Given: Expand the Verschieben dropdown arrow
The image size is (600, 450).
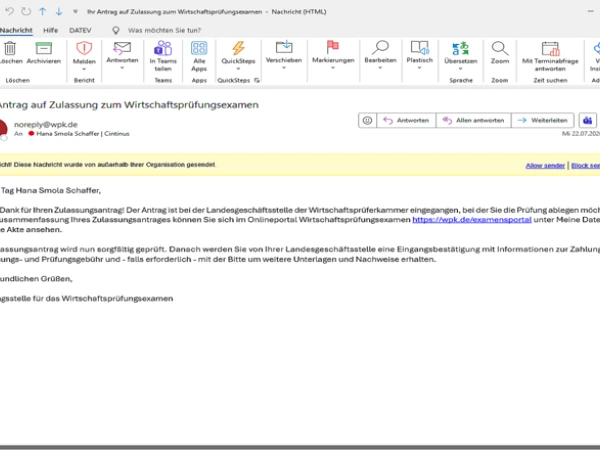Looking at the screenshot, I should tap(284, 68).
